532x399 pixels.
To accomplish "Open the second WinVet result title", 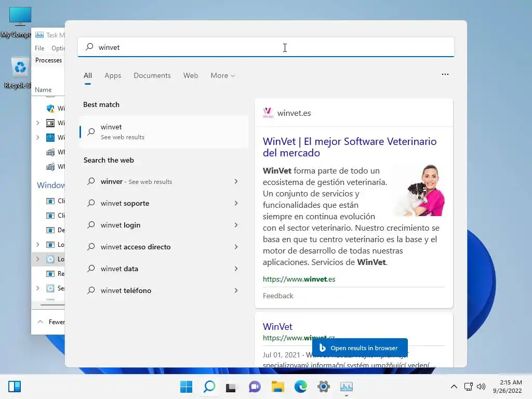I will 277,326.
